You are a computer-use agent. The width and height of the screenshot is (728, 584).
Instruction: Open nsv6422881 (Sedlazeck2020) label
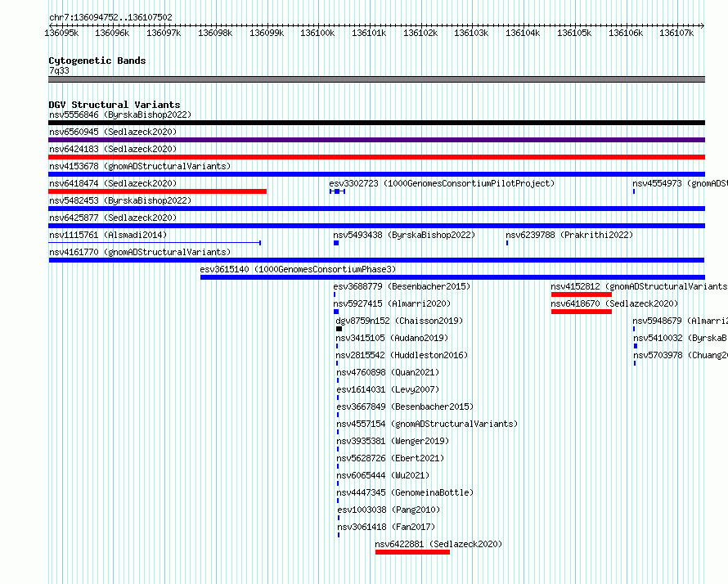tap(438, 544)
